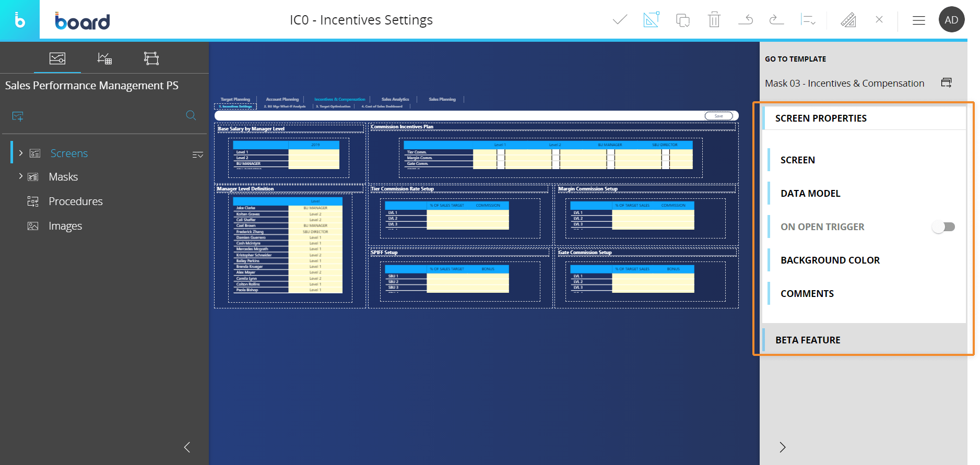Click Target Planning menu tab on canvas
Viewport: 980px width, 465px height.
235,99
